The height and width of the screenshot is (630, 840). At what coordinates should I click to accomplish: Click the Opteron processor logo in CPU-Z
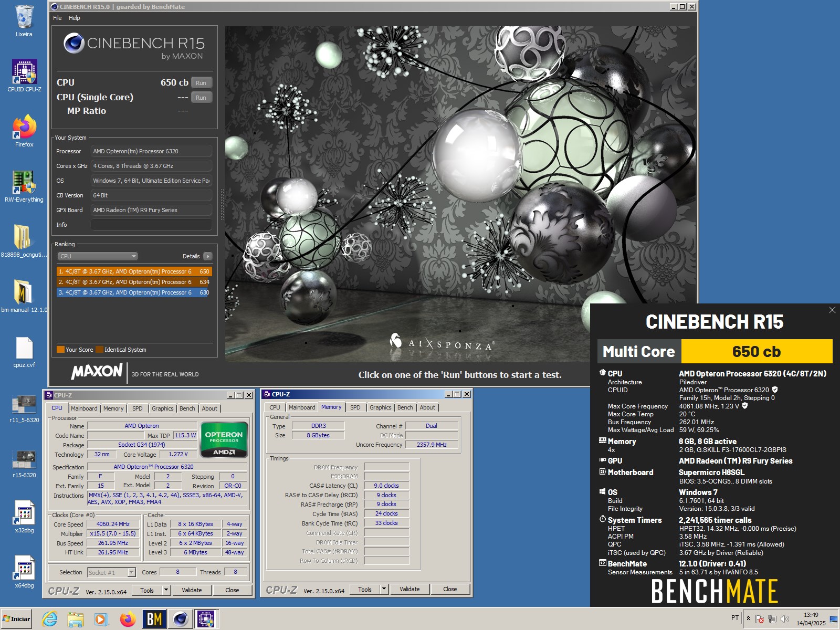coord(224,440)
